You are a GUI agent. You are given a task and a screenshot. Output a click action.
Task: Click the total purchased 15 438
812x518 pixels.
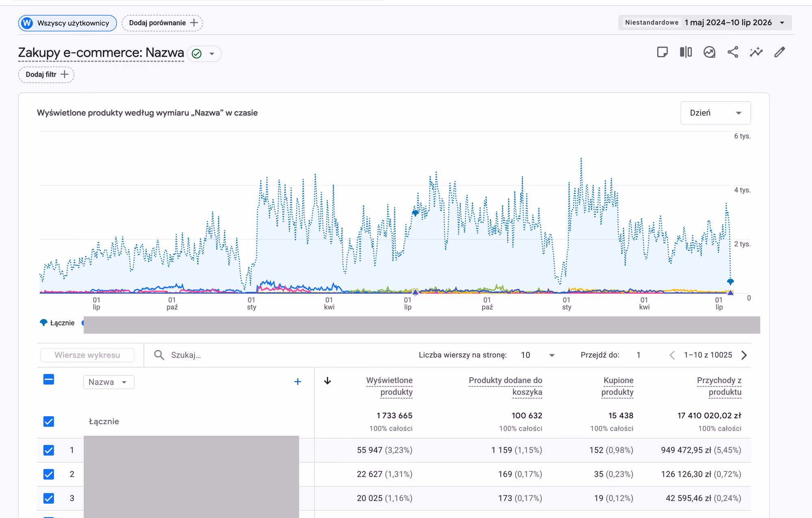[x=621, y=416]
